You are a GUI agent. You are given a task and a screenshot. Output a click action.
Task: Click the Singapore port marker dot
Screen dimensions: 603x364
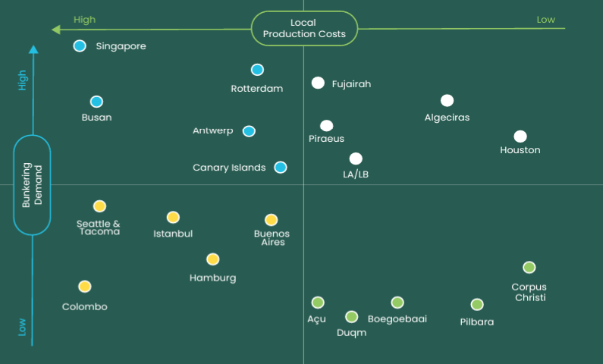coord(80,46)
